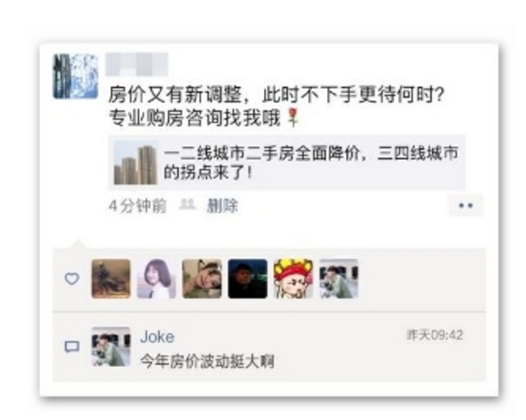
Task: Click the visibility people icon beside timestamp
Action: click(187, 204)
